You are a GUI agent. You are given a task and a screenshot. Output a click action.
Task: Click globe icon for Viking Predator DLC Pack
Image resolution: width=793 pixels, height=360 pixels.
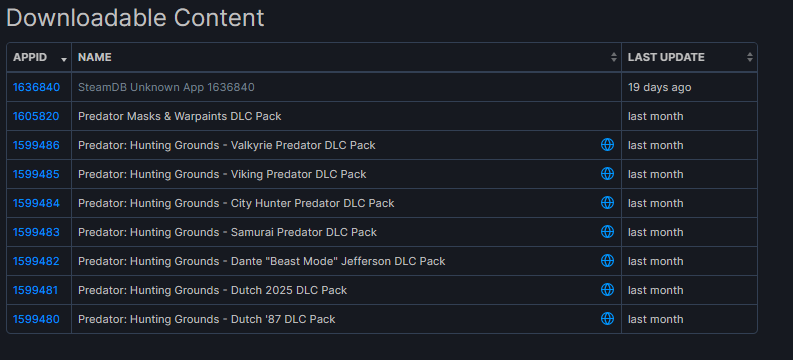pos(607,174)
